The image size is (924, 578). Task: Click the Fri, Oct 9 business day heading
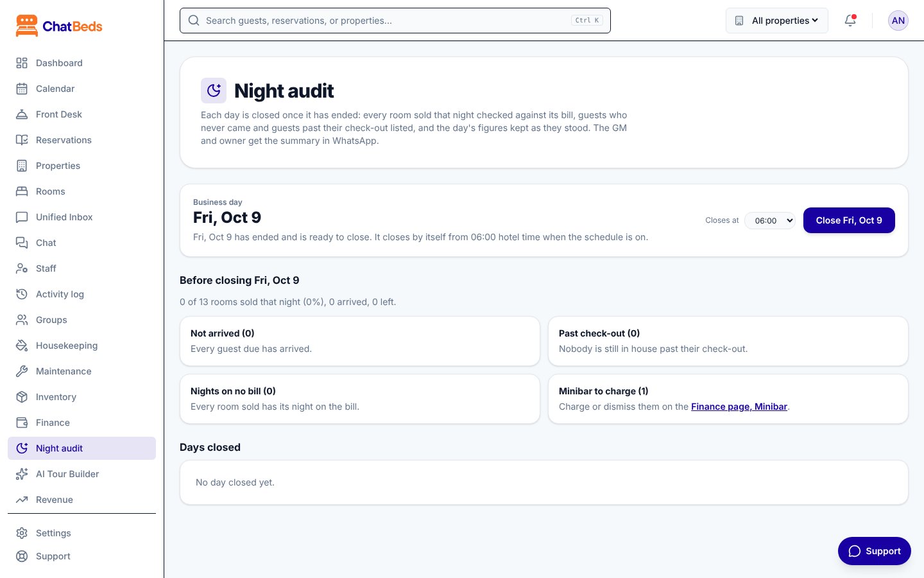[x=227, y=218]
